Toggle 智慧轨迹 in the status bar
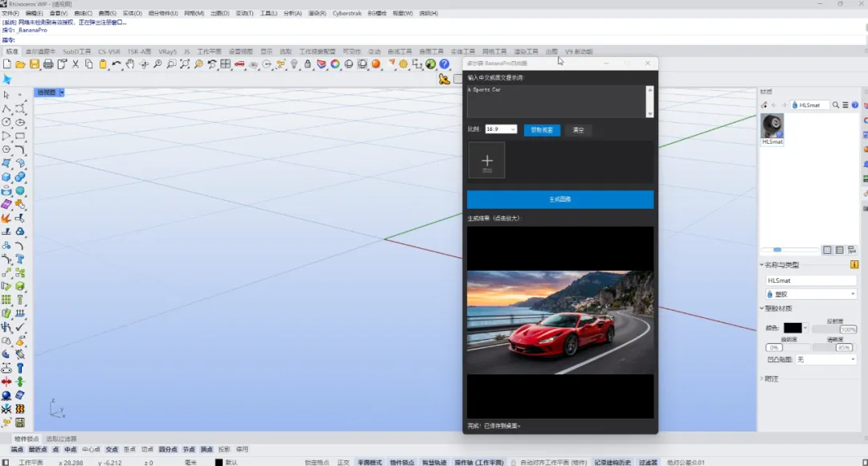The image size is (868, 466). click(x=435, y=462)
